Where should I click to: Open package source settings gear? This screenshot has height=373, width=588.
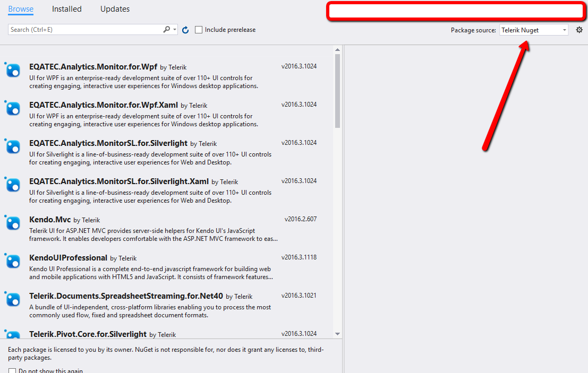click(x=580, y=30)
